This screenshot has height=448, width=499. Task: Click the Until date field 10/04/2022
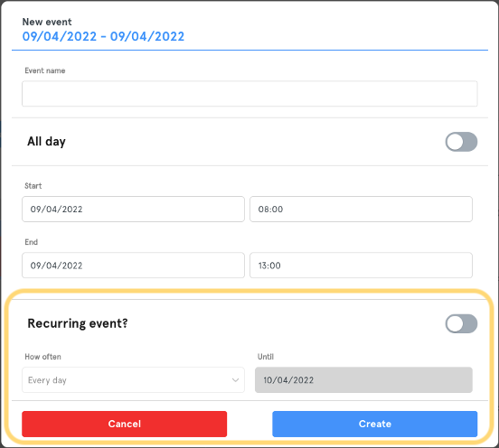pos(363,380)
